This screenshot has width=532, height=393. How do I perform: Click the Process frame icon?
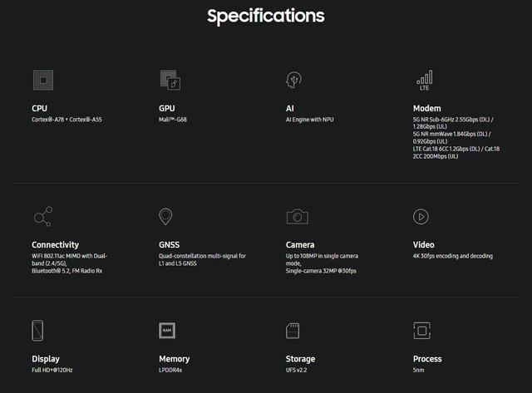[423, 330]
